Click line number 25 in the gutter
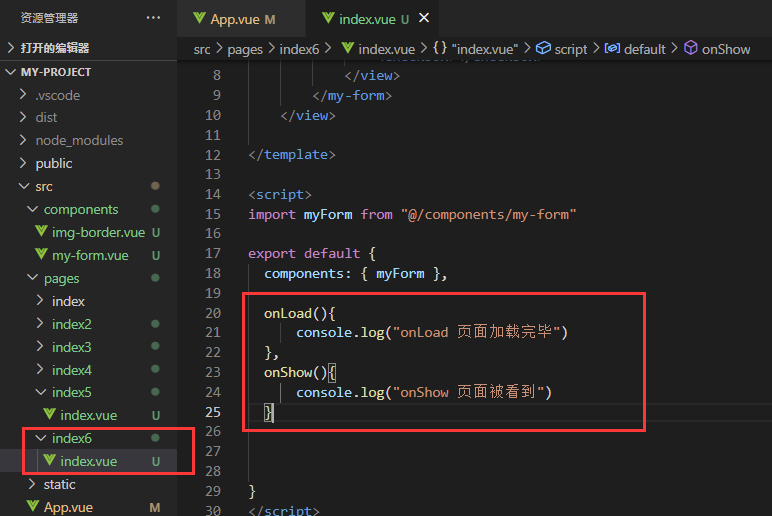Viewport: 772px width, 516px height. [213, 412]
